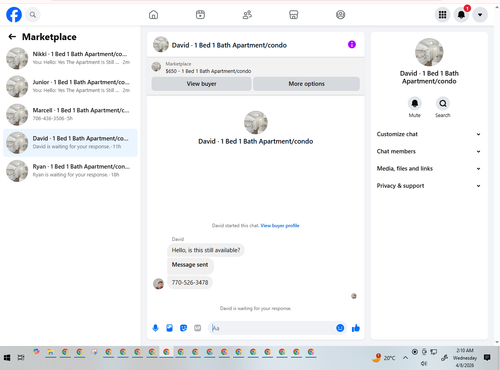
Task: Open the Windows Start menu
Action: click(7, 358)
